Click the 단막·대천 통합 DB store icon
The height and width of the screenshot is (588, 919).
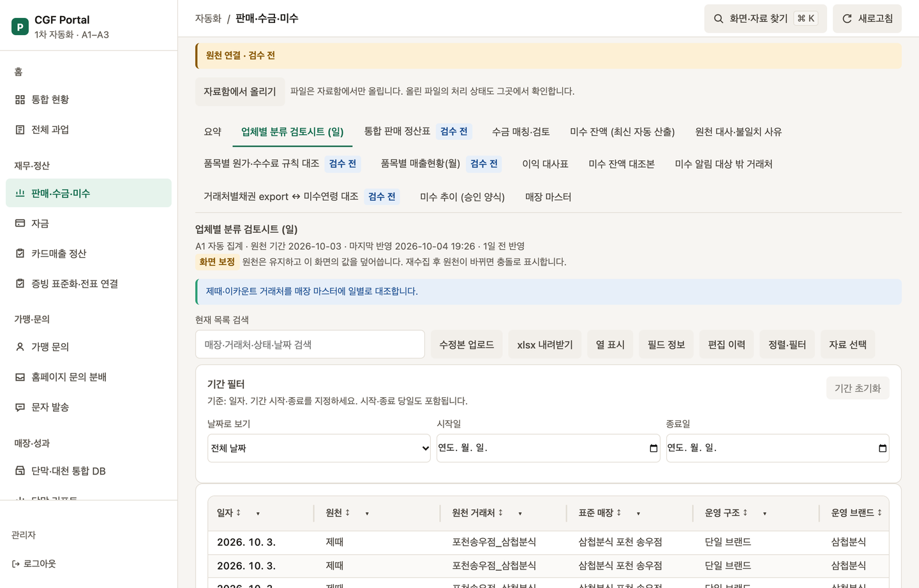20,471
